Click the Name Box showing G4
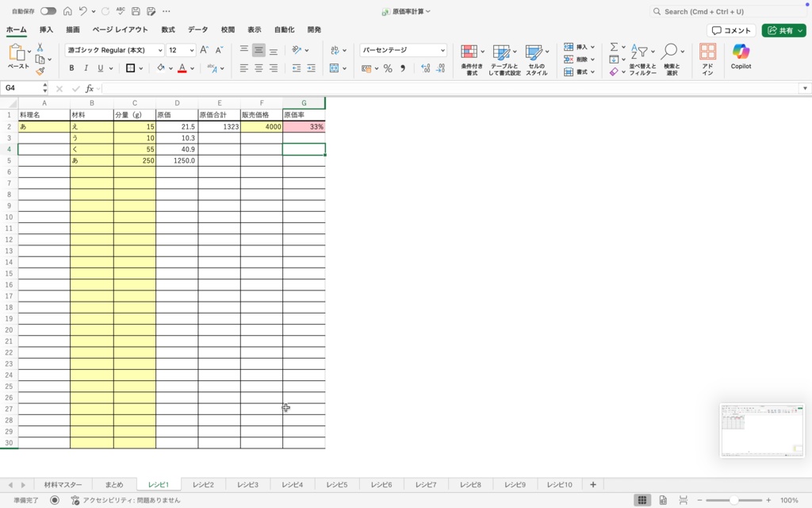Image resolution: width=812 pixels, height=508 pixels. click(x=25, y=89)
